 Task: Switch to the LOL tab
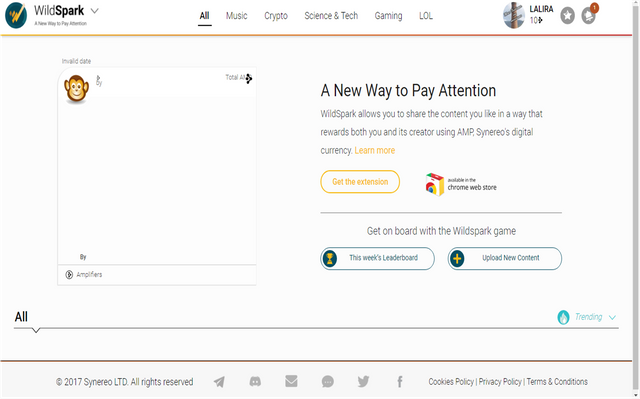[x=426, y=16]
